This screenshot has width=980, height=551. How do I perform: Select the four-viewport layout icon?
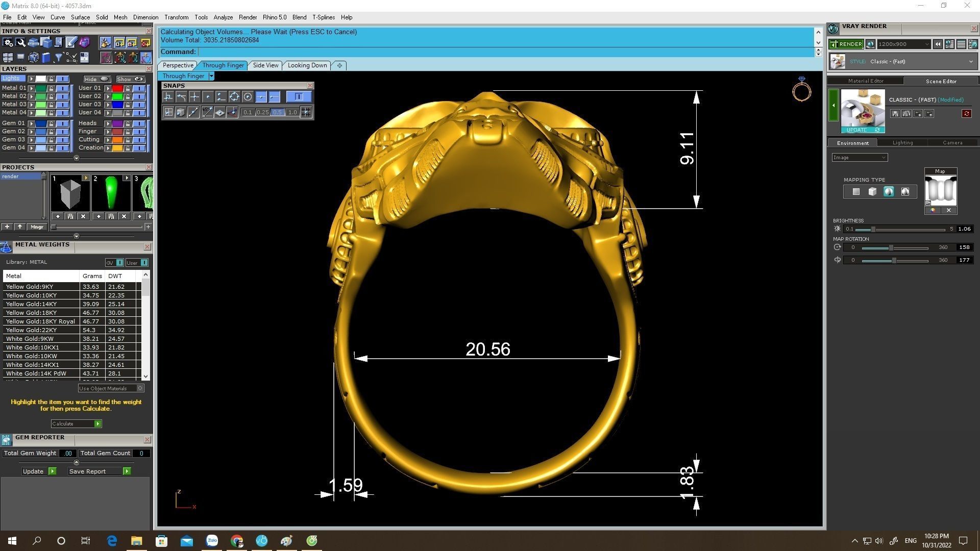pyautogui.click(x=8, y=58)
